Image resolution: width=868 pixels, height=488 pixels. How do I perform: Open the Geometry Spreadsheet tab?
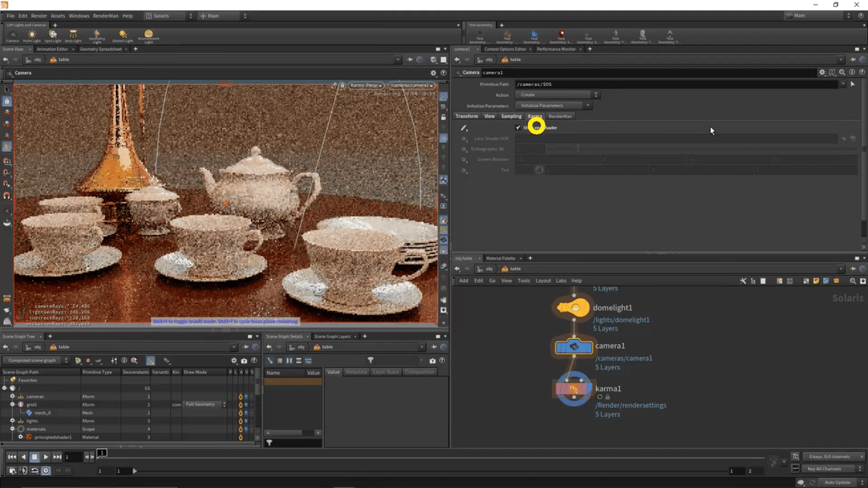point(102,49)
